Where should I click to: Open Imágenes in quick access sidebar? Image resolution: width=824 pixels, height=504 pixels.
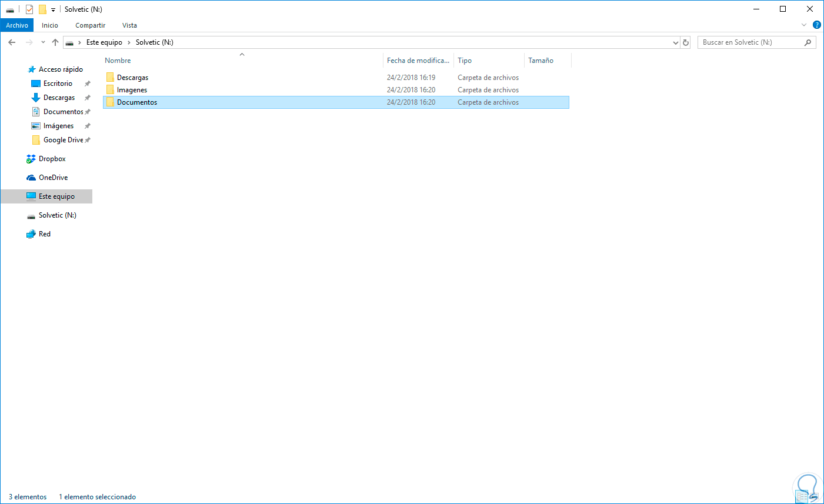pyautogui.click(x=58, y=126)
